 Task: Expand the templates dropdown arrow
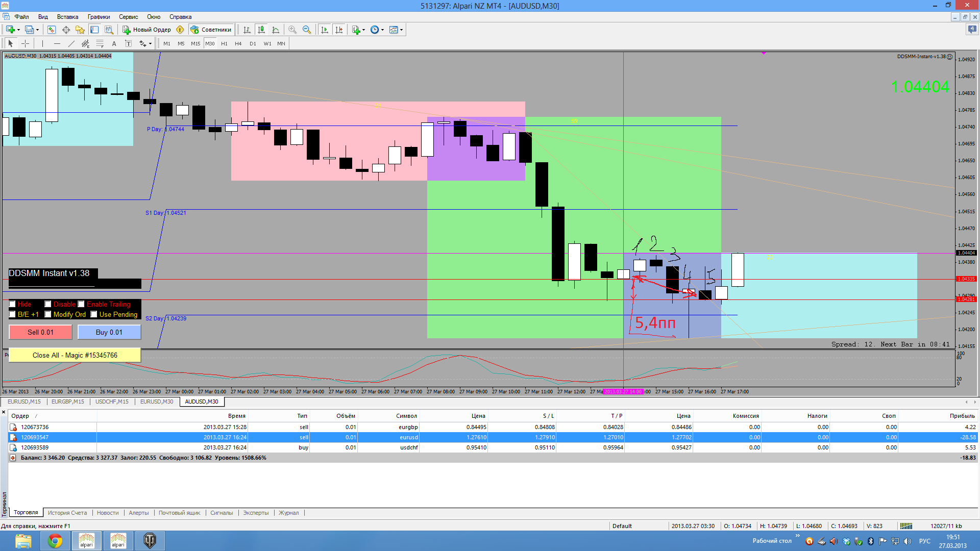pos(402,30)
